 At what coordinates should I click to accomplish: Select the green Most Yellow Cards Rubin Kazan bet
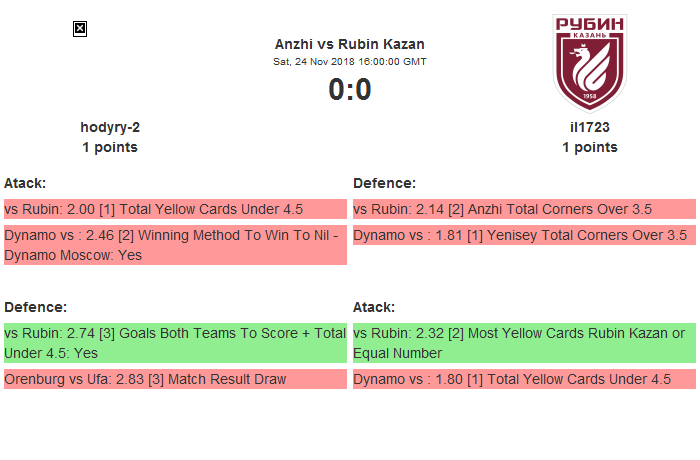coord(523,343)
